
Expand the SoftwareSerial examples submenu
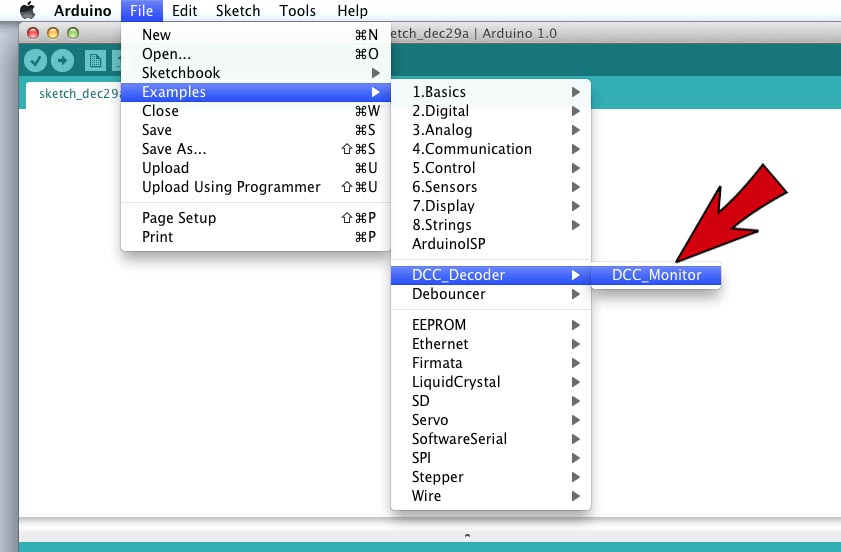491,439
